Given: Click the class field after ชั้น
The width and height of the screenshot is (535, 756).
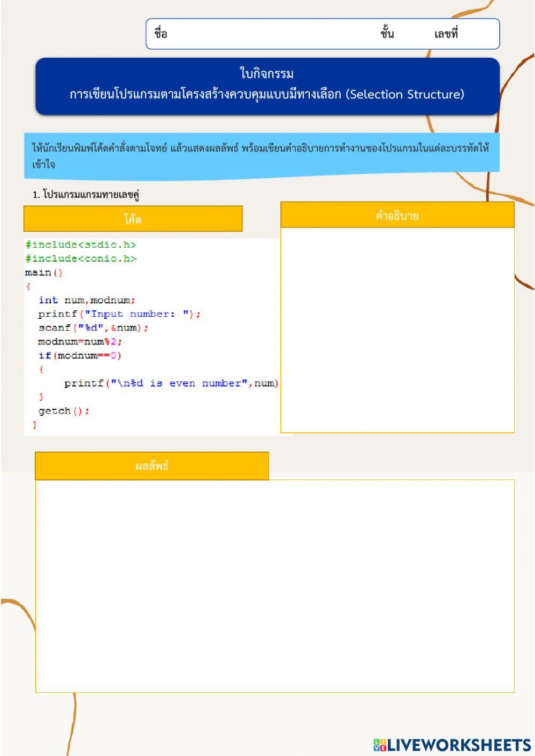Looking at the screenshot, I should point(413,34).
